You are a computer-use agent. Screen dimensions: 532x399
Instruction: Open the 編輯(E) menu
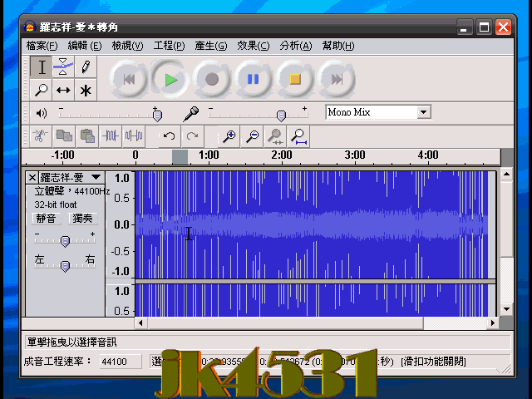85,46
